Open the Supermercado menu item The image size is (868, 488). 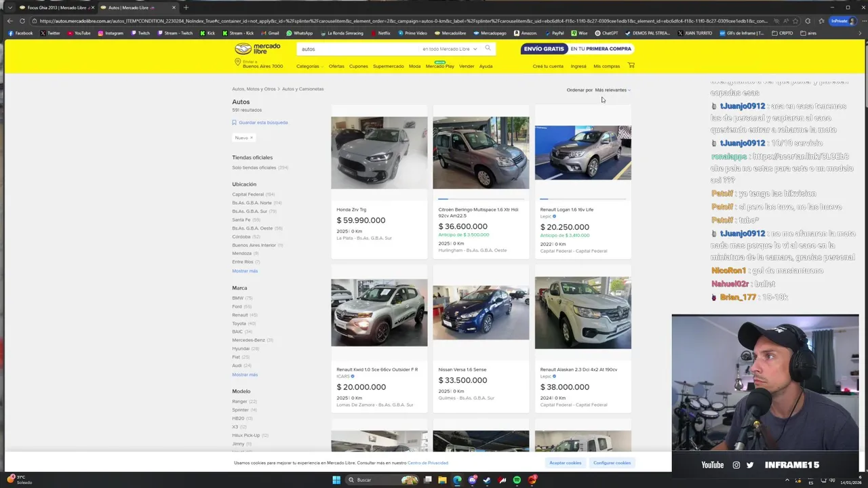tap(388, 66)
